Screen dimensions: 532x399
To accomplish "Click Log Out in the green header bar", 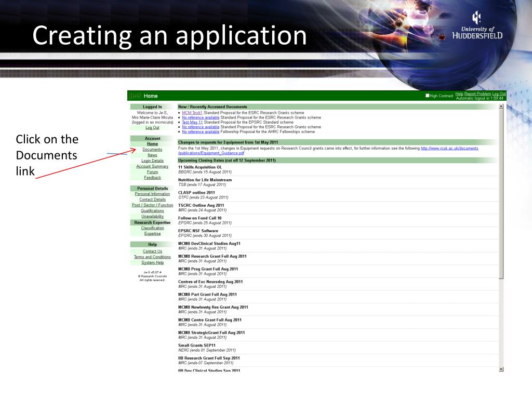I will (499, 94).
